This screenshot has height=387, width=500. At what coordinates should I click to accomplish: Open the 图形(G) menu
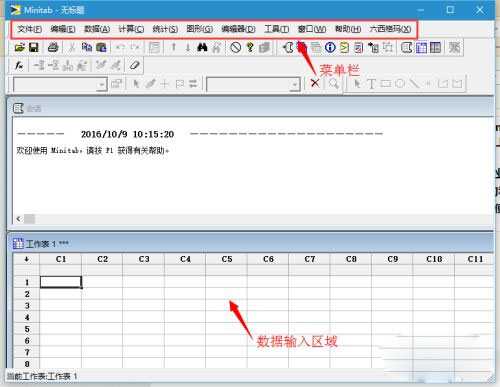tap(199, 29)
